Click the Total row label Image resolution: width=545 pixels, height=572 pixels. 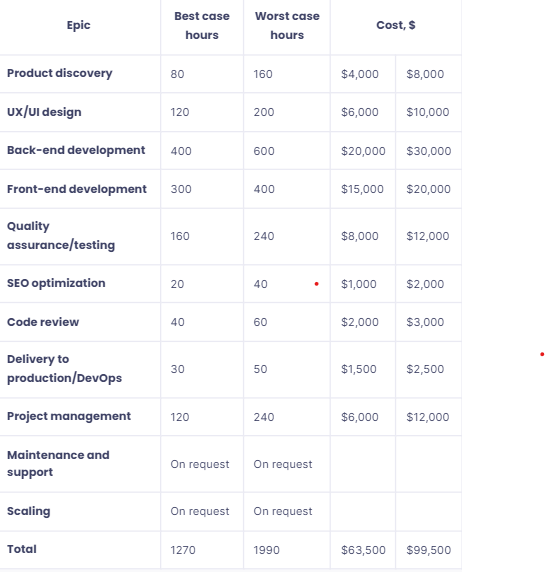22,549
